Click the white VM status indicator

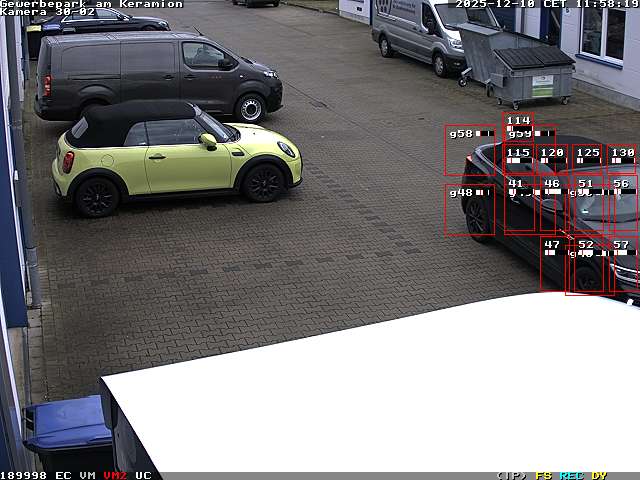88,475
